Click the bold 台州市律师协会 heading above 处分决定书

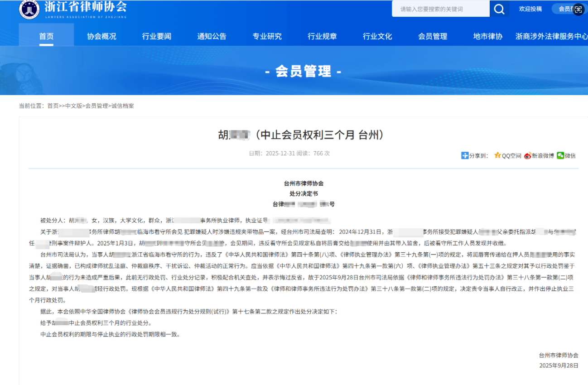304,183
